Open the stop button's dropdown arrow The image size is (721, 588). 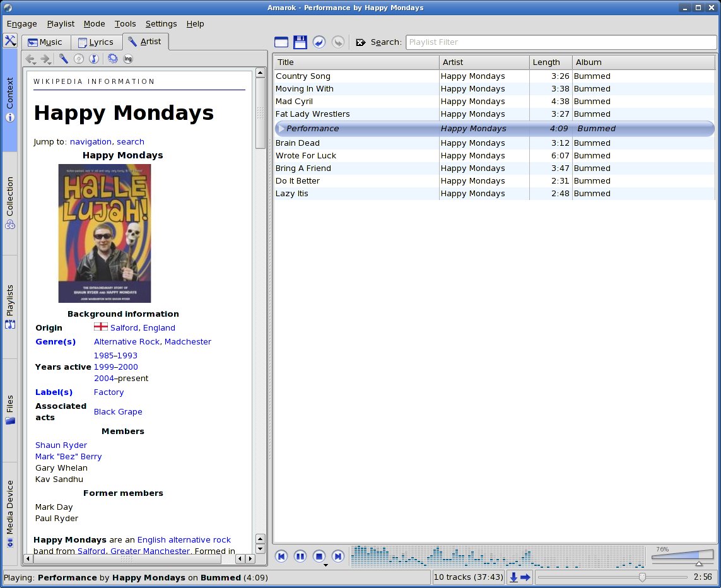click(x=325, y=565)
